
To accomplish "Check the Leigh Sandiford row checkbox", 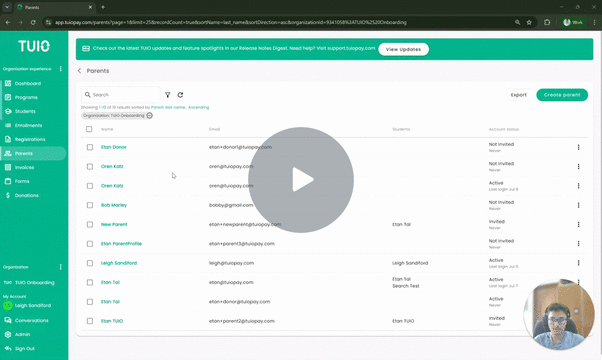I will 90,263.
